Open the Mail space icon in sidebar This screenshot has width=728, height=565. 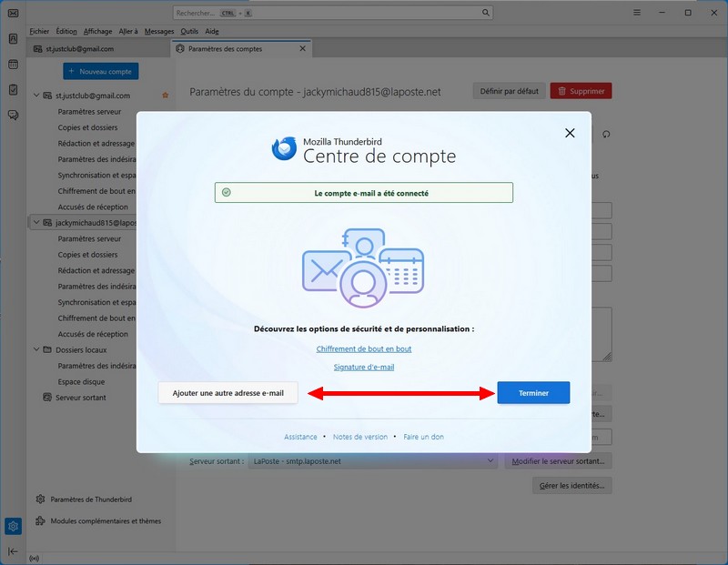coord(13,13)
